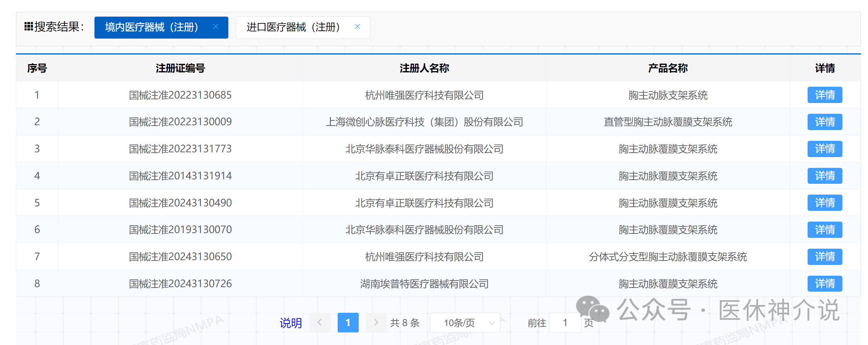Click 湖南埃普特医疗器械有限公司 cell
Viewport: 868px width, 345px height.
(424, 284)
